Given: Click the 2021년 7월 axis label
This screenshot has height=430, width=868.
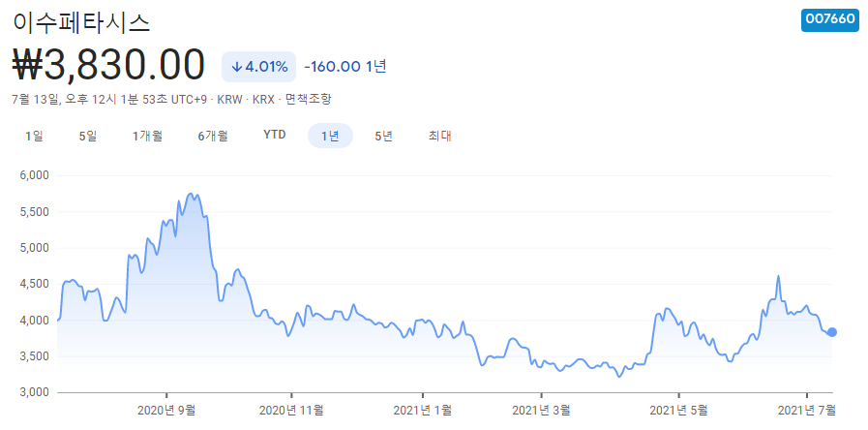Looking at the screenshot, I should coord(807,411).
